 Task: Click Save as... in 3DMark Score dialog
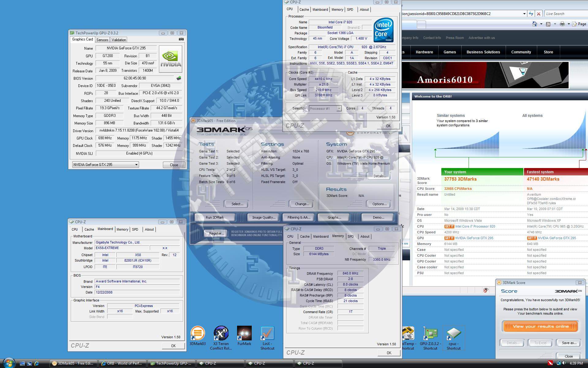click(x=569, y=343)
